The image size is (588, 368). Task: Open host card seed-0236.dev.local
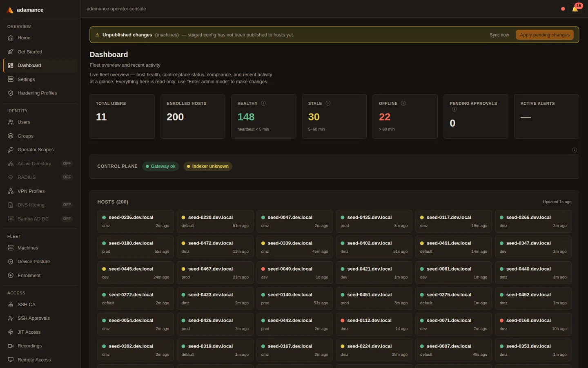pyautogui.click(x=136, y=221)
